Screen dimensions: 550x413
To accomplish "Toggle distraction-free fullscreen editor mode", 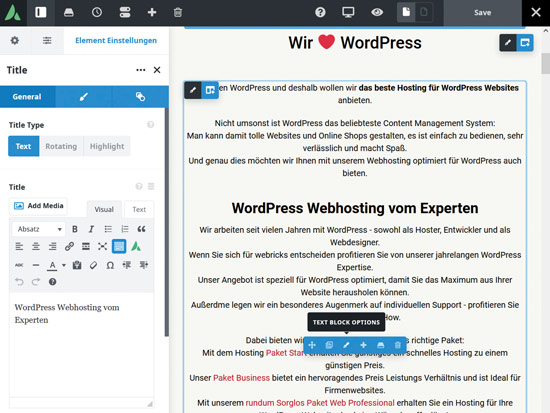I will [102, 246].
